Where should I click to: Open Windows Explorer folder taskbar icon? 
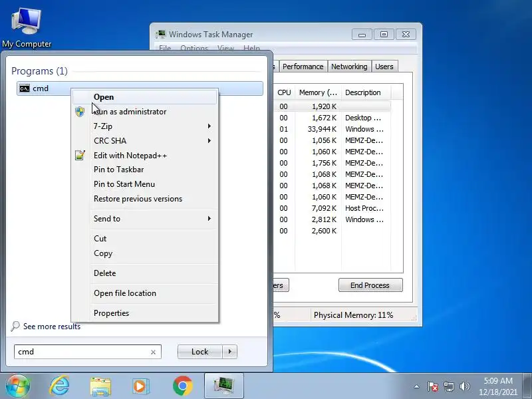(x=100, y=386)
